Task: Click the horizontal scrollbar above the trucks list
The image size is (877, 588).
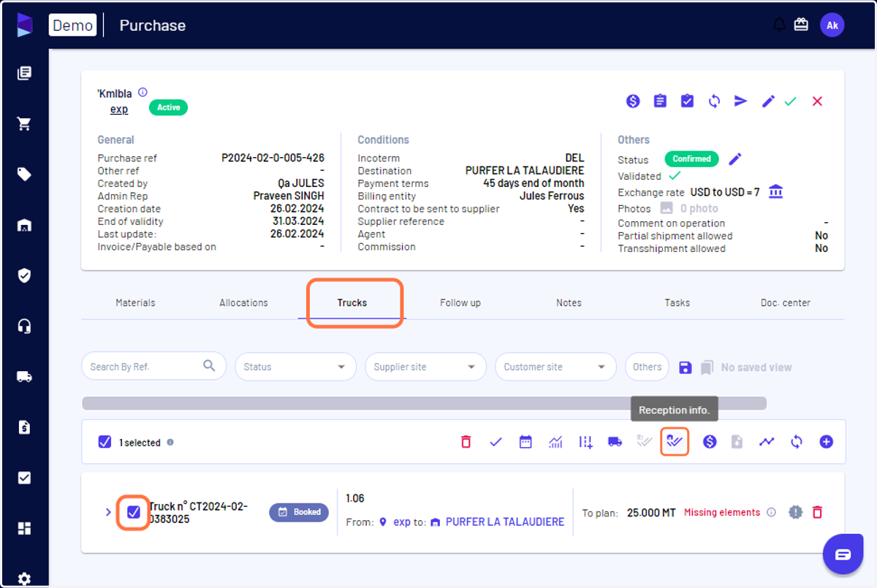Action: tap(424, 403)
